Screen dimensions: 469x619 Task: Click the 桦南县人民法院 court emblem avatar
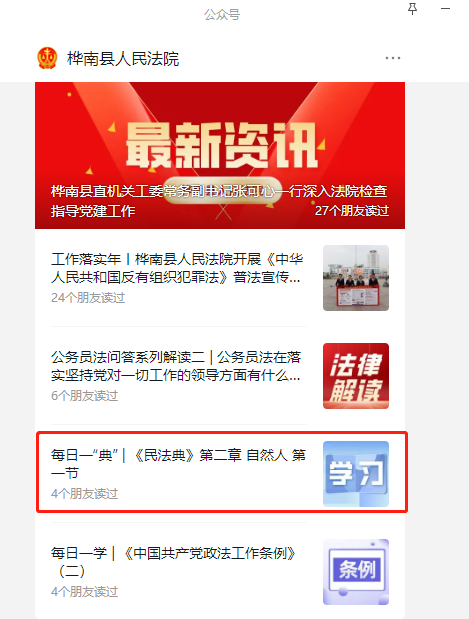click(47, 58)
